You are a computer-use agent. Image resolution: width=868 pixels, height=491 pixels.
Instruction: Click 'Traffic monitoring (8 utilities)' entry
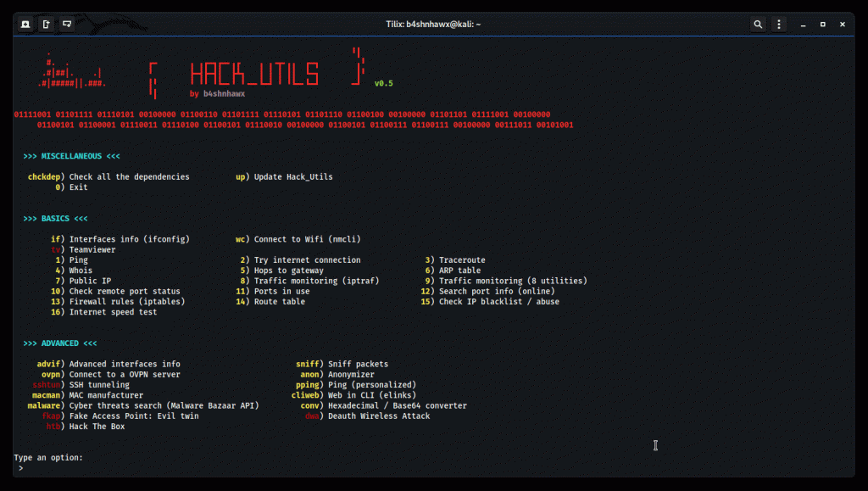tap(513, 282)
